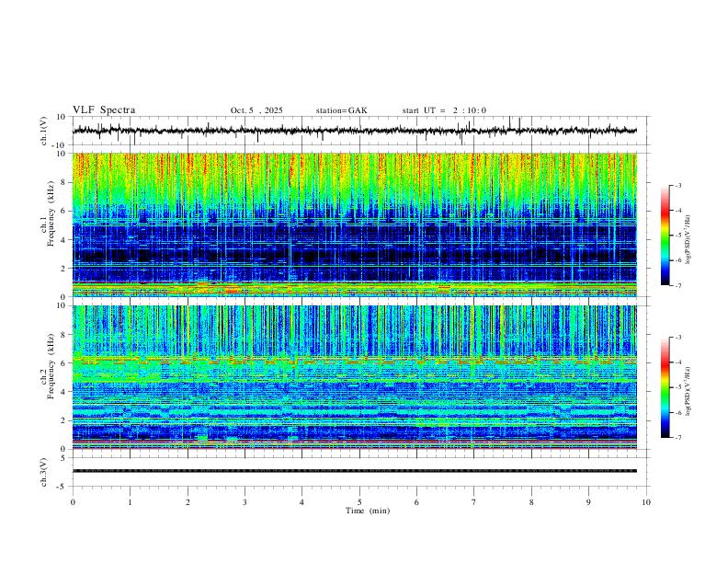Viewport: 728px width, 563px height.
Task: Click the ch.2 color bar 'log(PSD)' label
Action: 688,391
